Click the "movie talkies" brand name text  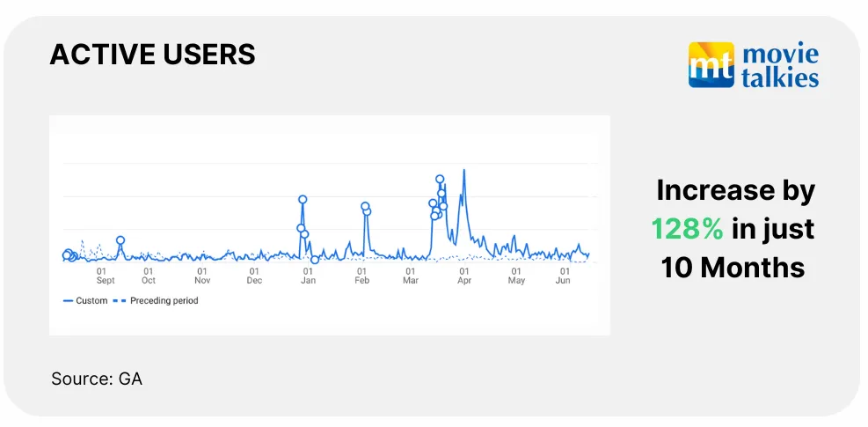(x=780, y=66)
